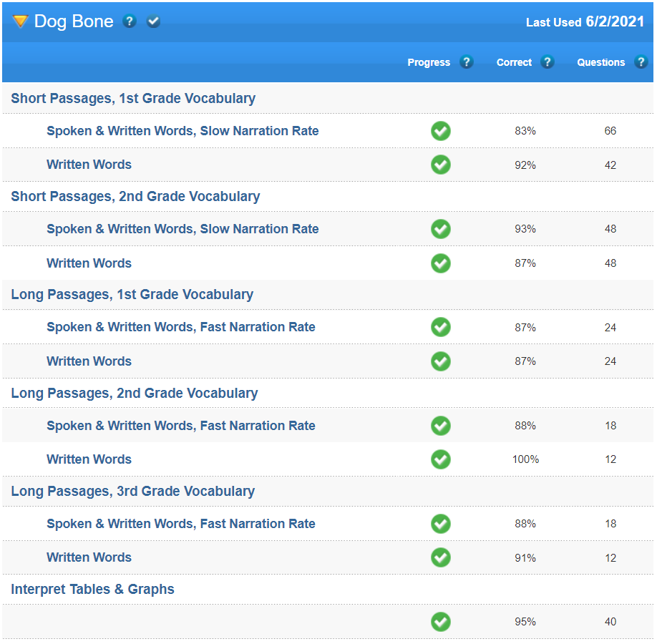
Task: Click green checkmark in the 100% correct row
Action: click(x=441, y=459)
